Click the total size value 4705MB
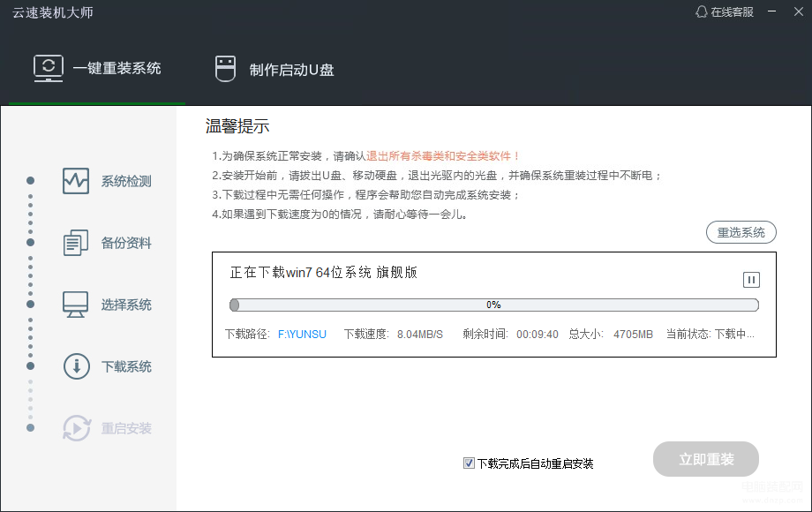This screenshot has width=812, height=512. (634, 335)
